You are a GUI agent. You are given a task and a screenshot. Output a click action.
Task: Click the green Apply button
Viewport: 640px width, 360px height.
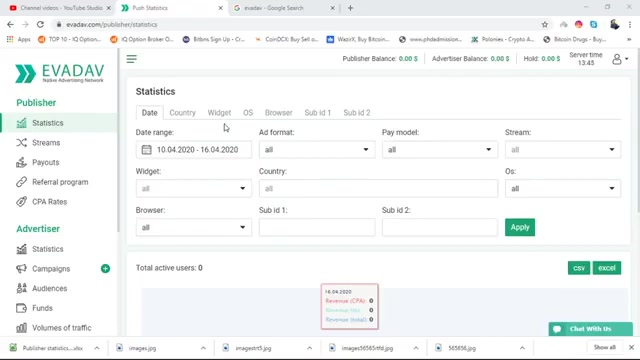click(x=520, y=227)
